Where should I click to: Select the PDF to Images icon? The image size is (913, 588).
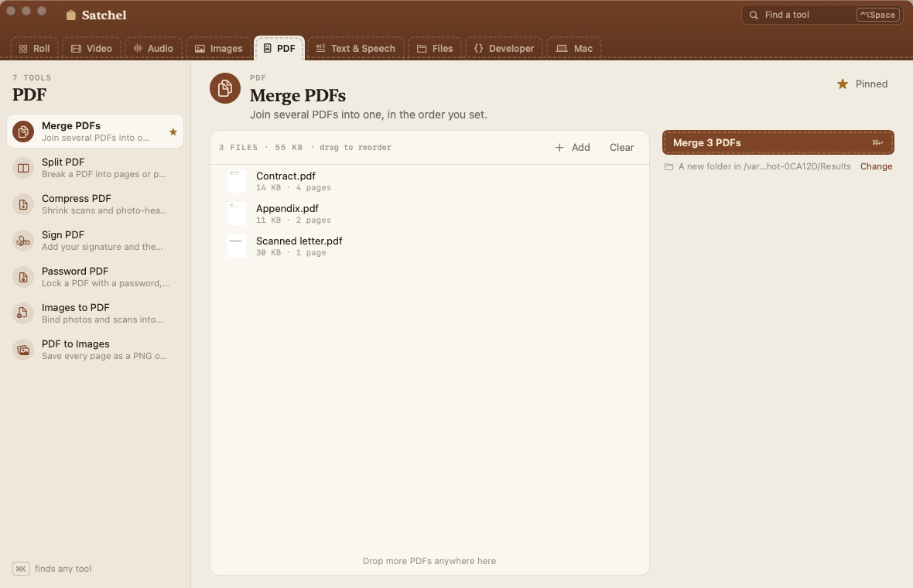coord(23,350)
